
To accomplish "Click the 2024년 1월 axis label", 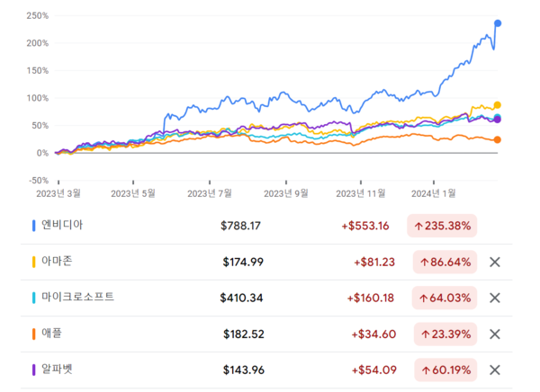I will 433,194.
